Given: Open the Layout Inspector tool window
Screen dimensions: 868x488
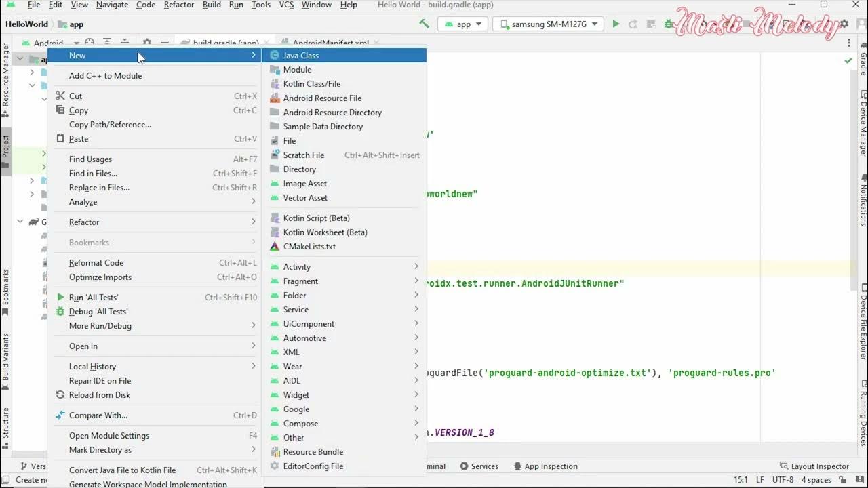Looking at the screenshot, I should pyautogui.click(x=813, y=466).
